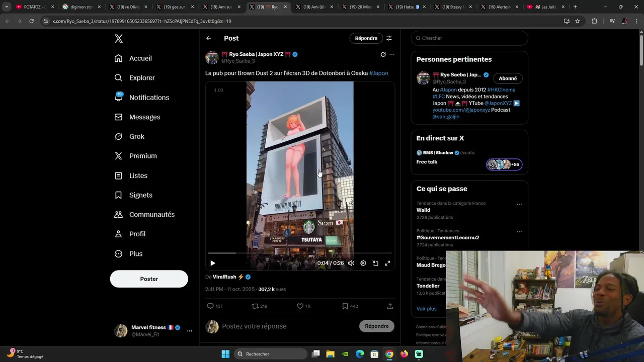The width and height of the screenshot is (644, 362).
Task: Open Firefox from the taskbar
Action: coord(404,354)
